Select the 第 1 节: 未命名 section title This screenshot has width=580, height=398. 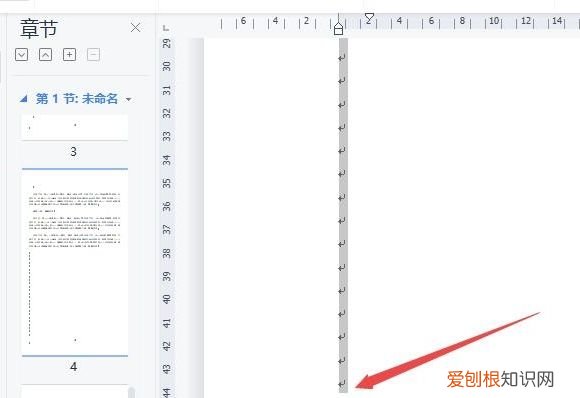pyautogui.click(x=77, y=99)
